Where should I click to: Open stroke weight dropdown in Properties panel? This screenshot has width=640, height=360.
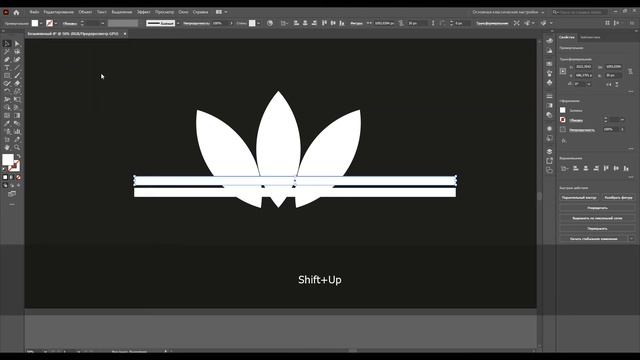point(622,120)
